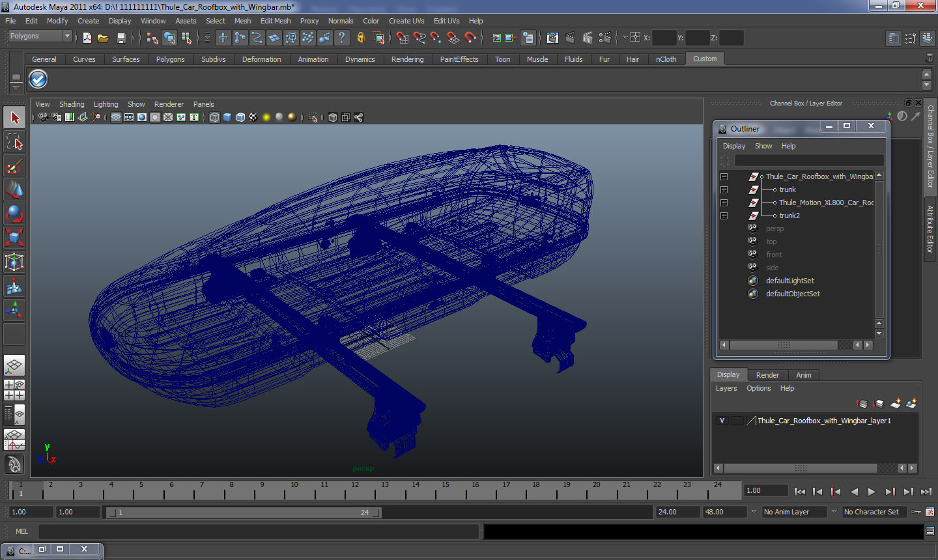Set selection mode to select by hierarchy

click(152, 38)
